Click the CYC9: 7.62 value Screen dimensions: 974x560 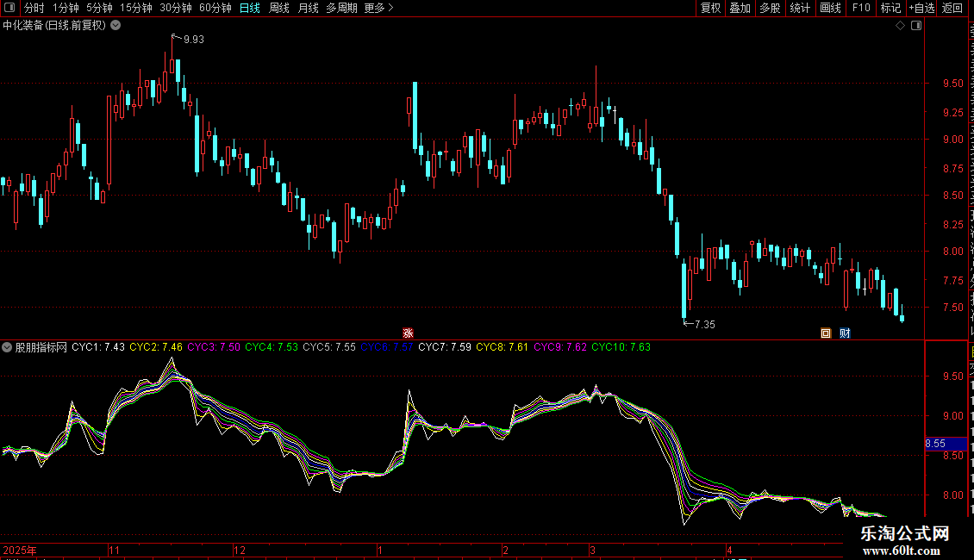point(560,347)
